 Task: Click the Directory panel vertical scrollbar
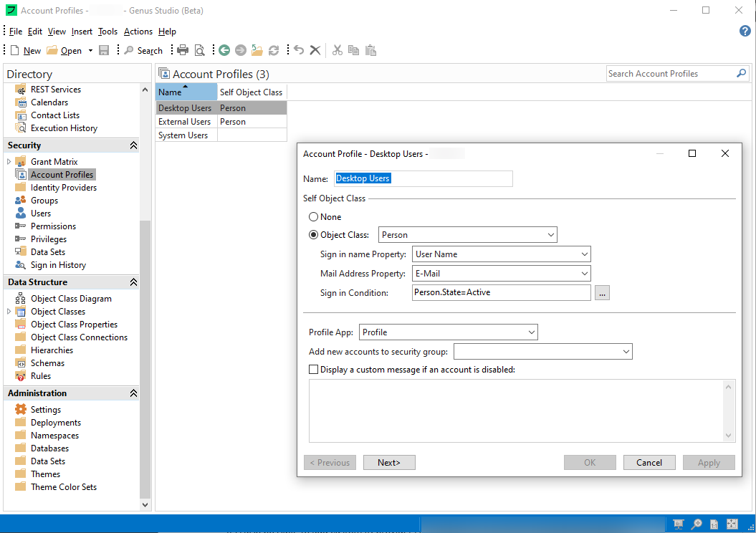point(145,358)
